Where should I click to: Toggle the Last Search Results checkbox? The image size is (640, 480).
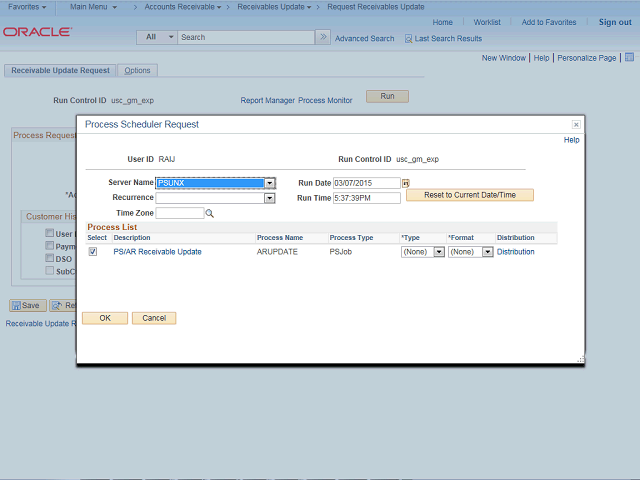(408, 39)
